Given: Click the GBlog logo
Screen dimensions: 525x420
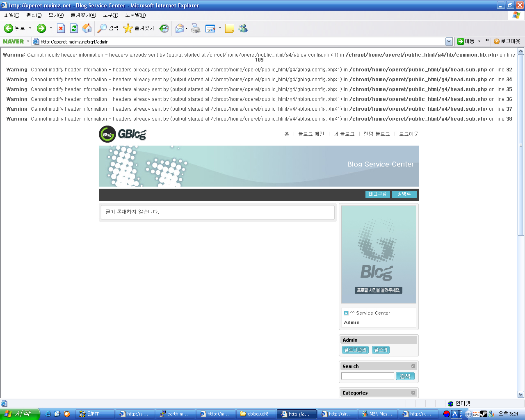Looking at the screenshot, I should [123, 134].
